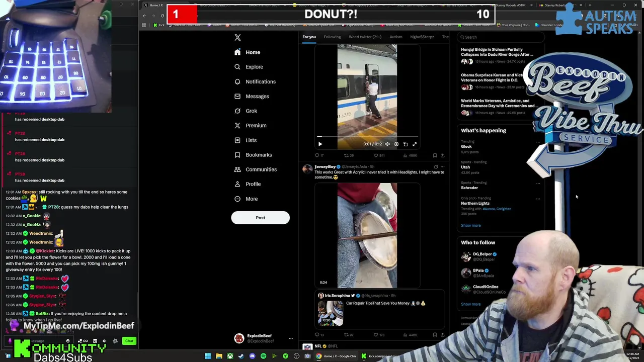Click Show more under What's happening
This screenshot has height=362, width=644.
[x=470, y=225]
